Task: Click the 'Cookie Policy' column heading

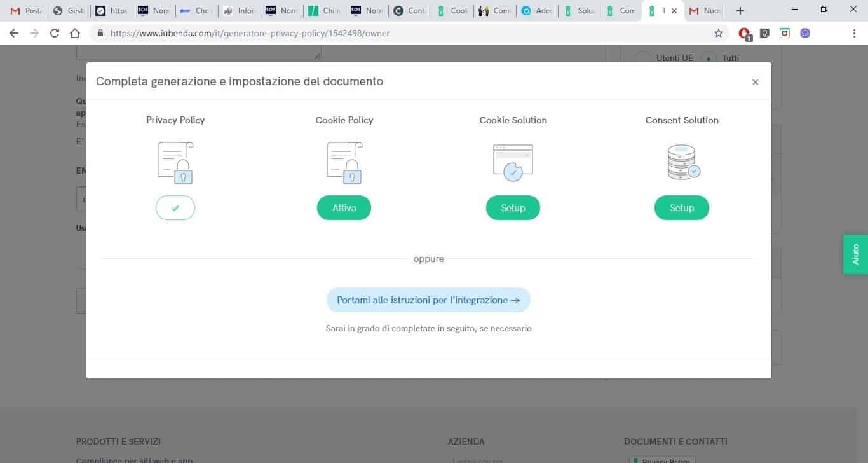Action: pos(344,120)
